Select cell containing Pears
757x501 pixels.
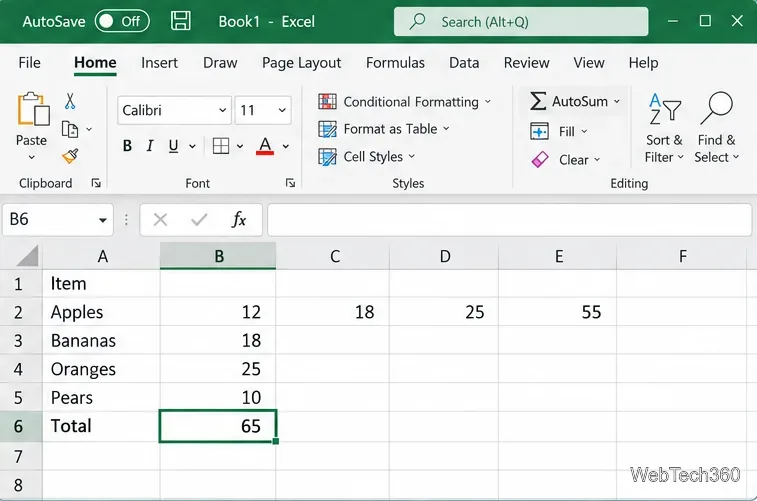coord(101,397)
